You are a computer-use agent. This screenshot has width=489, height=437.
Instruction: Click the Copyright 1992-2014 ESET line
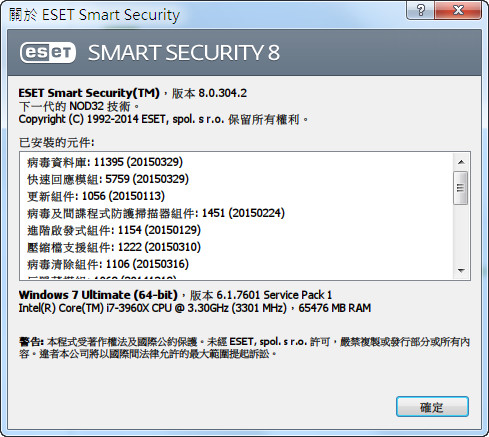click(164, 119)
